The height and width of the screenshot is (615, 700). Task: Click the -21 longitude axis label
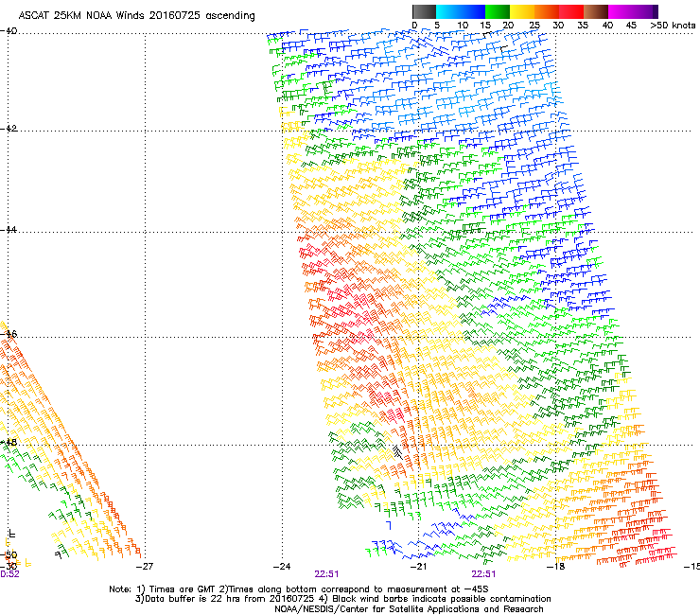tap(418, 567)
